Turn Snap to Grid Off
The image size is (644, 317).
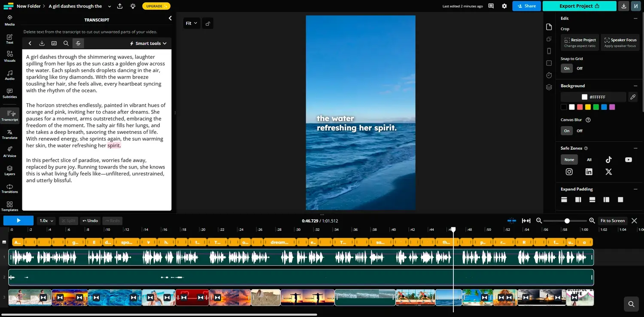580,69
